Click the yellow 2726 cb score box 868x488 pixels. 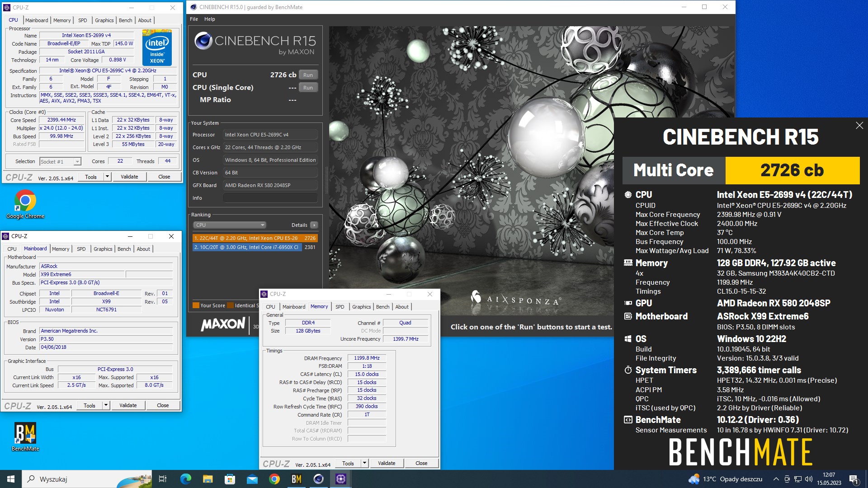point(792,170)
